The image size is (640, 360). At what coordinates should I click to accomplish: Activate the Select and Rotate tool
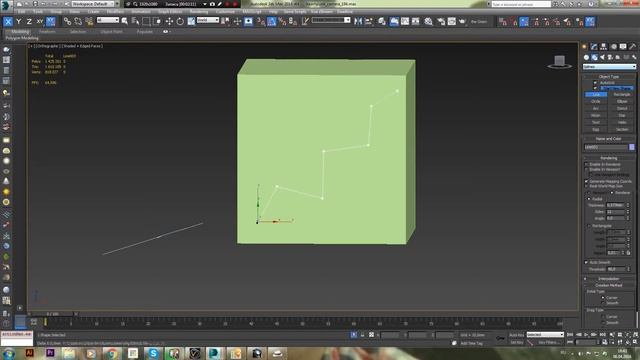(x=180, y=21)
